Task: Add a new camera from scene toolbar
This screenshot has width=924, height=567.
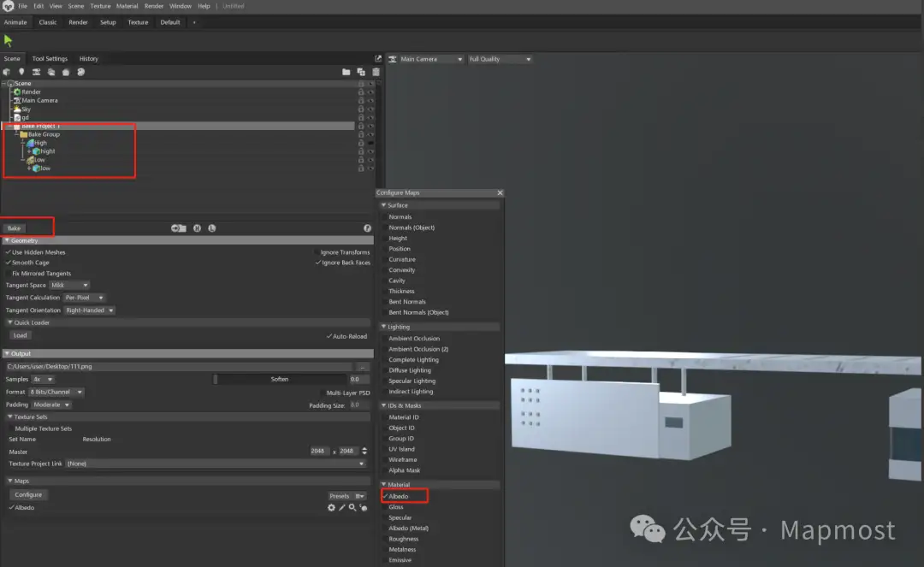Action: (x=37, y=72)
